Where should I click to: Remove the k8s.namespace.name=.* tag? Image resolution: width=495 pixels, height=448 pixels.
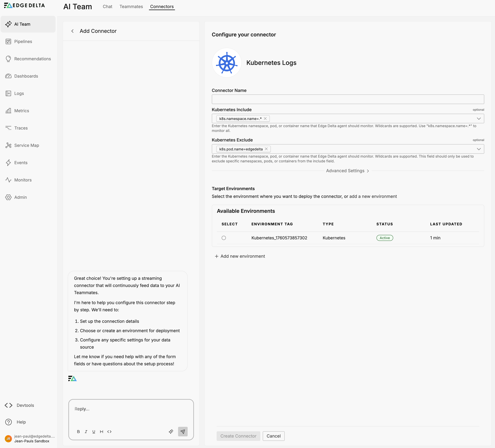tap(265, 119)
